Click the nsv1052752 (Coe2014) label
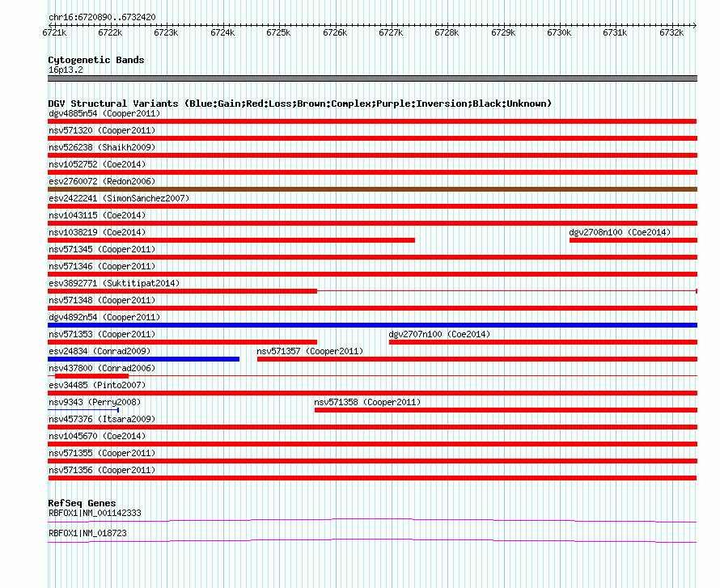720x588 pixels. coord(97,164)
